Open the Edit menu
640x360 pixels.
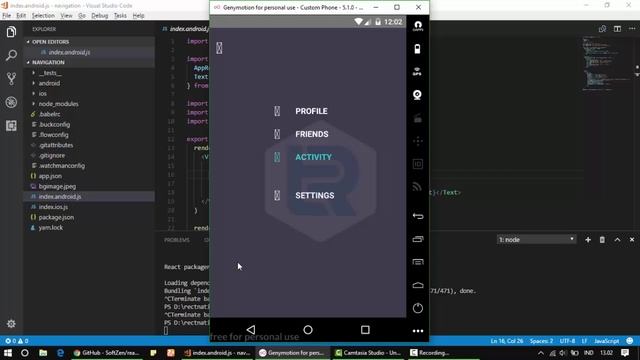pyautogui.click(x=21, y=16)
